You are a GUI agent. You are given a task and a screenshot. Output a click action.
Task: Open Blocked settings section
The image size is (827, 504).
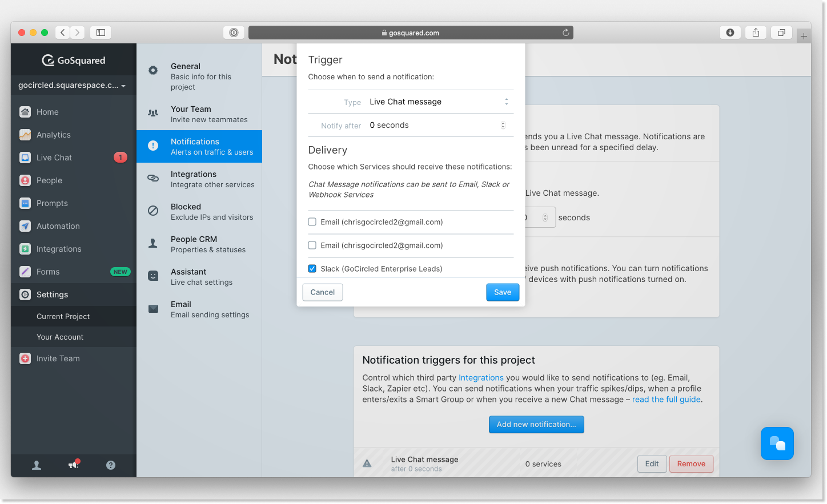[x=199, y=212]
